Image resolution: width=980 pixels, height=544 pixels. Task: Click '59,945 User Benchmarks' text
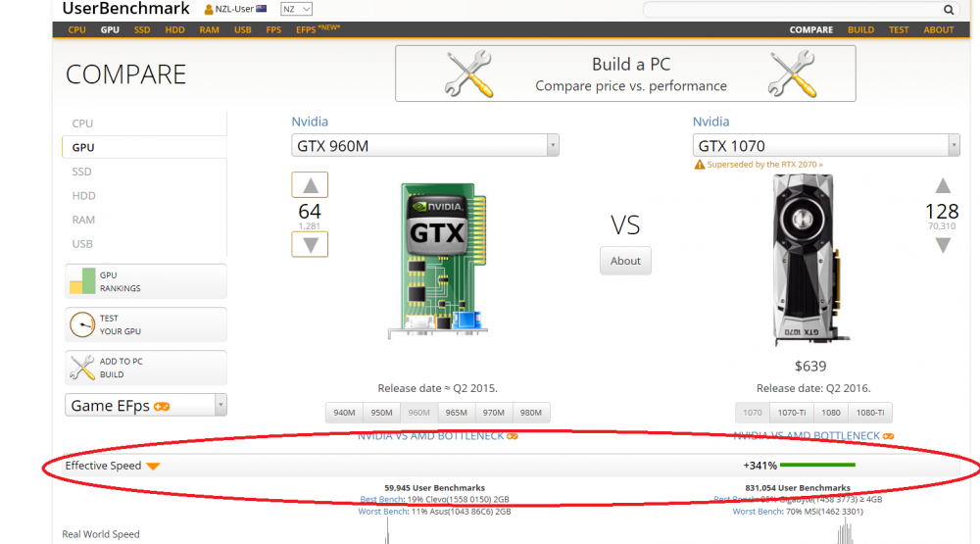tap(434, 488)
